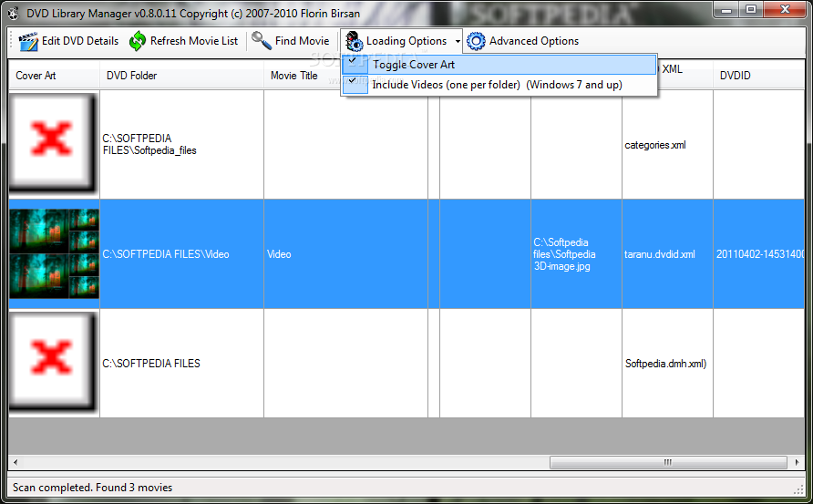This screenshot has width=813, height=504.
Task: Click the Edit DVD Details clapperboard icon
Action: [28, 41]
